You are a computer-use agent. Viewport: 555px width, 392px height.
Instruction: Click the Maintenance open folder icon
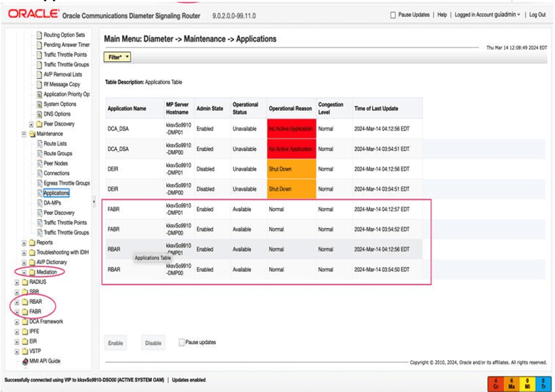(x=33, y=134)
